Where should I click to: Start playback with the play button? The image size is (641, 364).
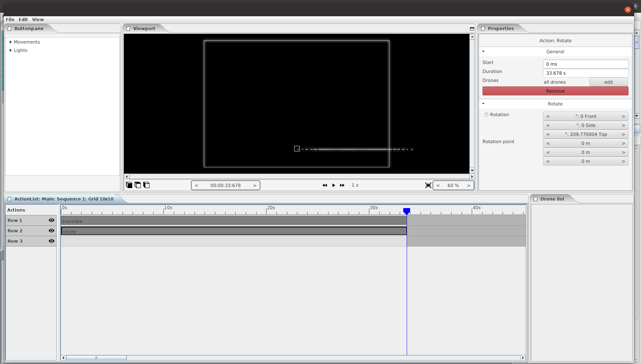click(x=334, y=185)
